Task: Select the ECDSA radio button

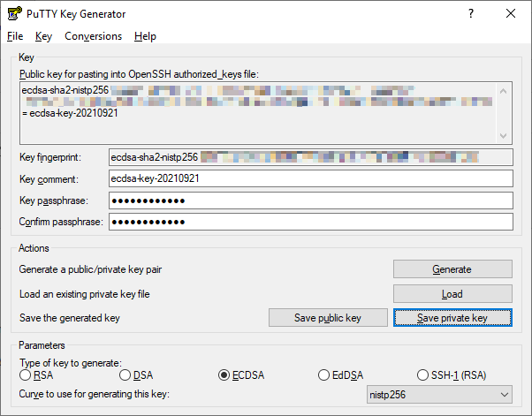Action: point(224,375)
